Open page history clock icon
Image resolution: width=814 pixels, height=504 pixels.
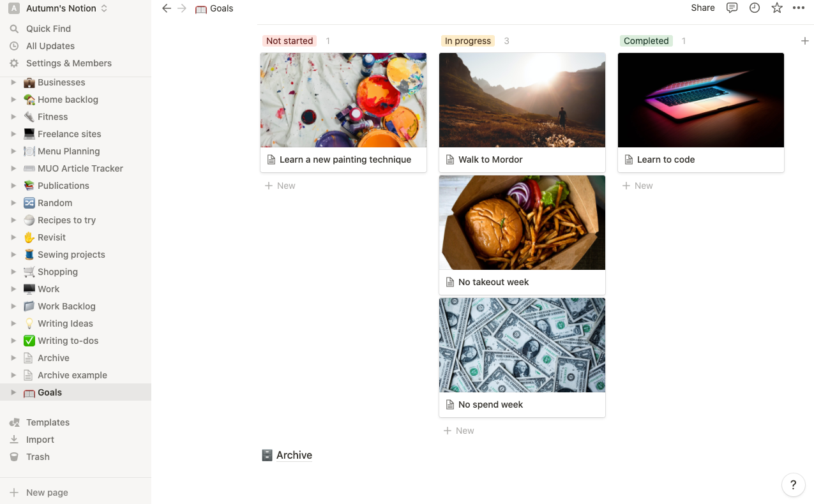[x=755, y=8]
